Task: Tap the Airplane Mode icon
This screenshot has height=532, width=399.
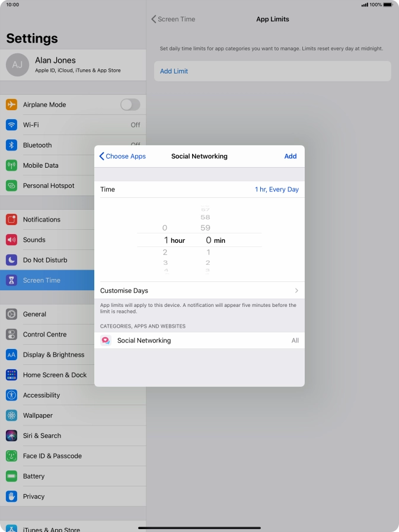Action: click(11, 105)
